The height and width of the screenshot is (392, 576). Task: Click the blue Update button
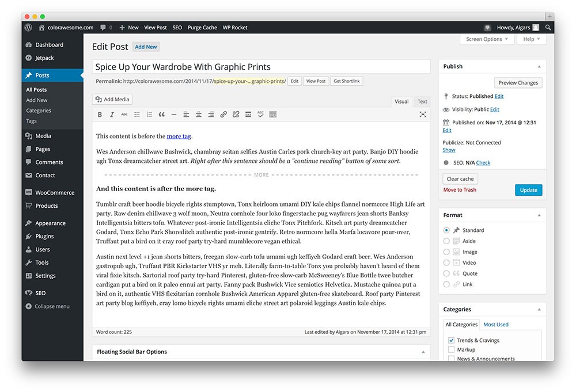coord(529,190)
